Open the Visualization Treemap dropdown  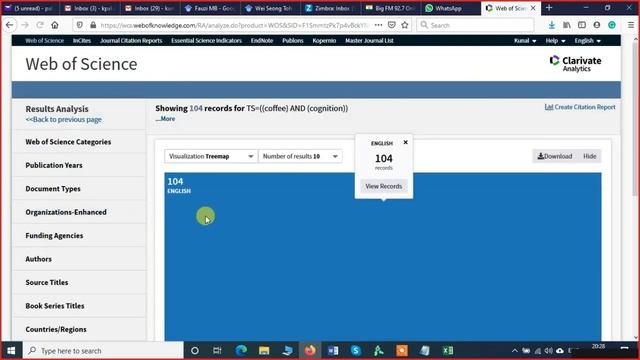[211, 156]
